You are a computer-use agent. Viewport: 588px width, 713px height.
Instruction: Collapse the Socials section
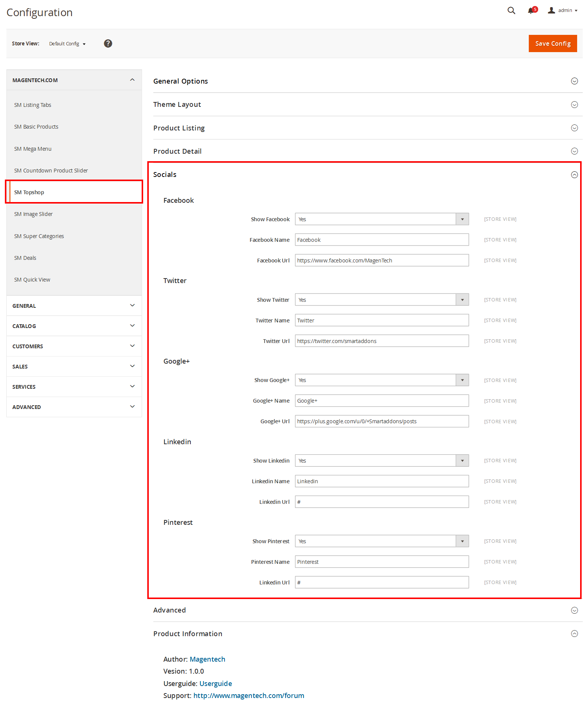[368, 175]
